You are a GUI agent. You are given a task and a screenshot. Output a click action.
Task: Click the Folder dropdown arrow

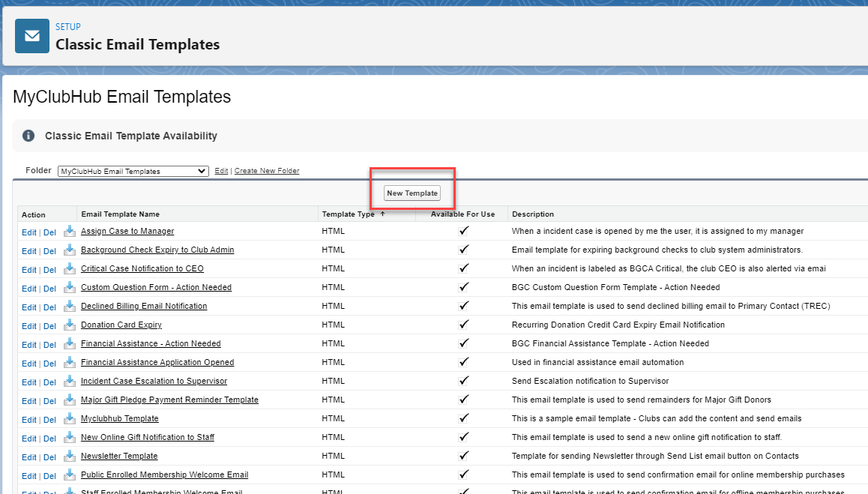pyautogui.click(x=203, y=171)
